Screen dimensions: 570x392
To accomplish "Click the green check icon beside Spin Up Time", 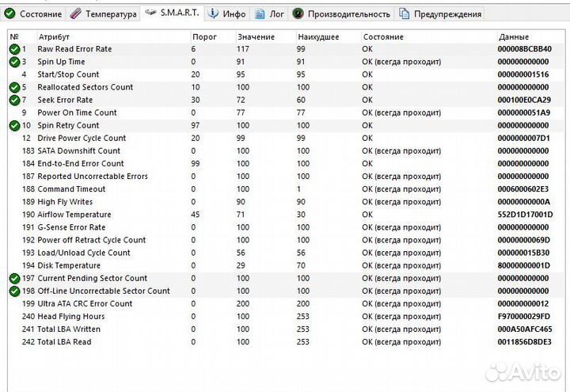I will (14, 62).
